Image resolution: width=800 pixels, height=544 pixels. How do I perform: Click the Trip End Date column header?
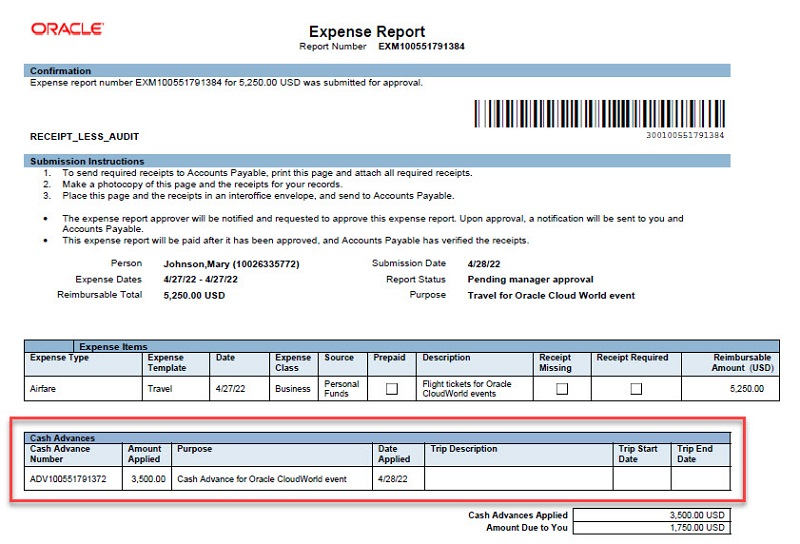click(701, 454)
